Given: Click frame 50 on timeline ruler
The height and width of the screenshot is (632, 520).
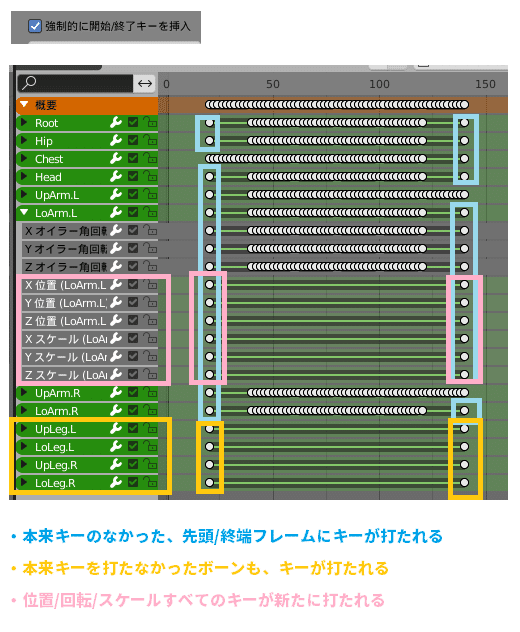Looking at the screenshot, I should point(273,84).
